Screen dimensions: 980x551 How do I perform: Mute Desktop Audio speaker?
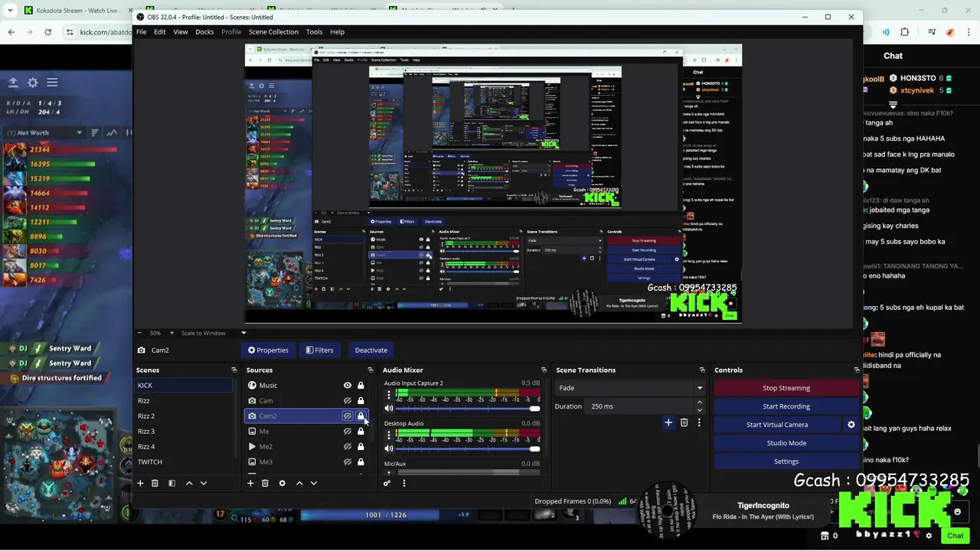(389, 448)
